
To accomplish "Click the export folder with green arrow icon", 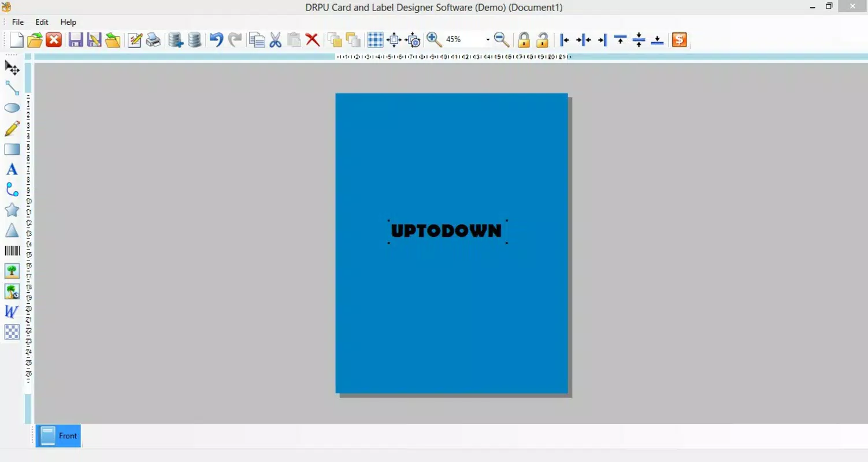I will [113, 40].
